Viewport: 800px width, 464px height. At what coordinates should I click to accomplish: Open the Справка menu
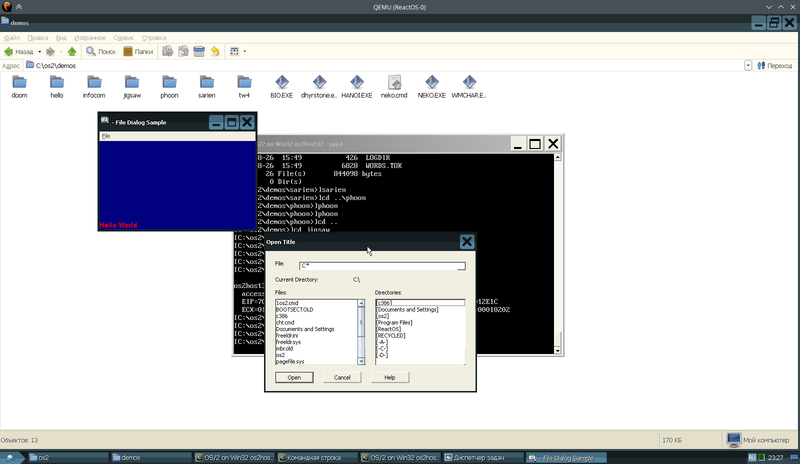click(154, 38)
